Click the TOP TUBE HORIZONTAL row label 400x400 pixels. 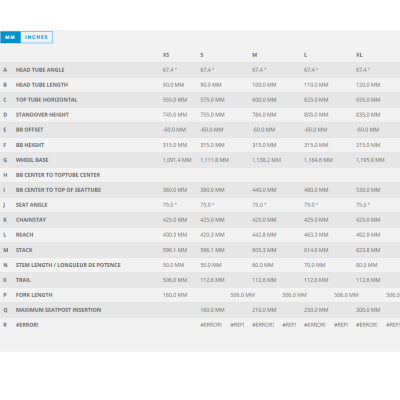tap(47, 100)
